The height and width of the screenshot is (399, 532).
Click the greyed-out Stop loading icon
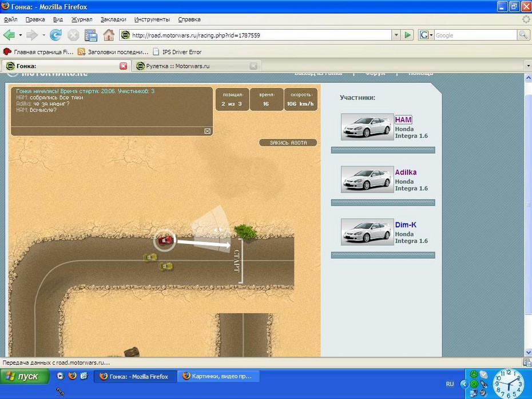click(x=73, y=35)
